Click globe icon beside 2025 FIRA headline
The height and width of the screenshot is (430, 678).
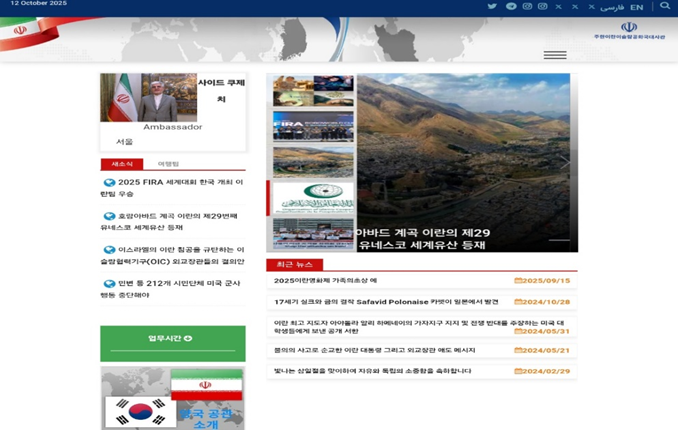(109, 183)
